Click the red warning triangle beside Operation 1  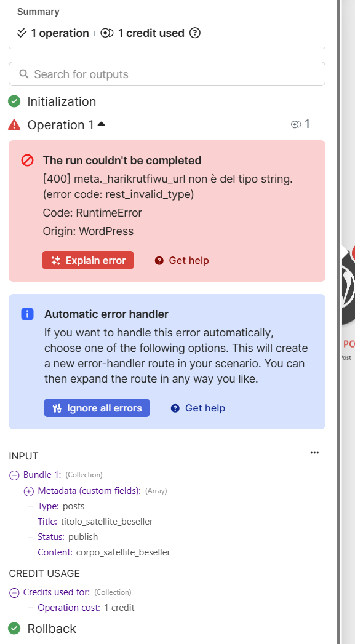point(14,124)
